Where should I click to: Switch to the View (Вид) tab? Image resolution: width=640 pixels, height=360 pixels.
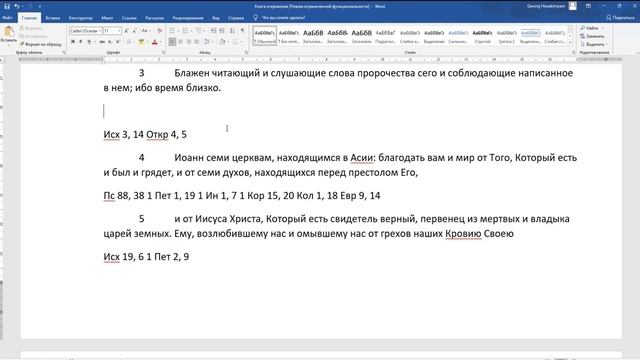[x=216, y=18]
